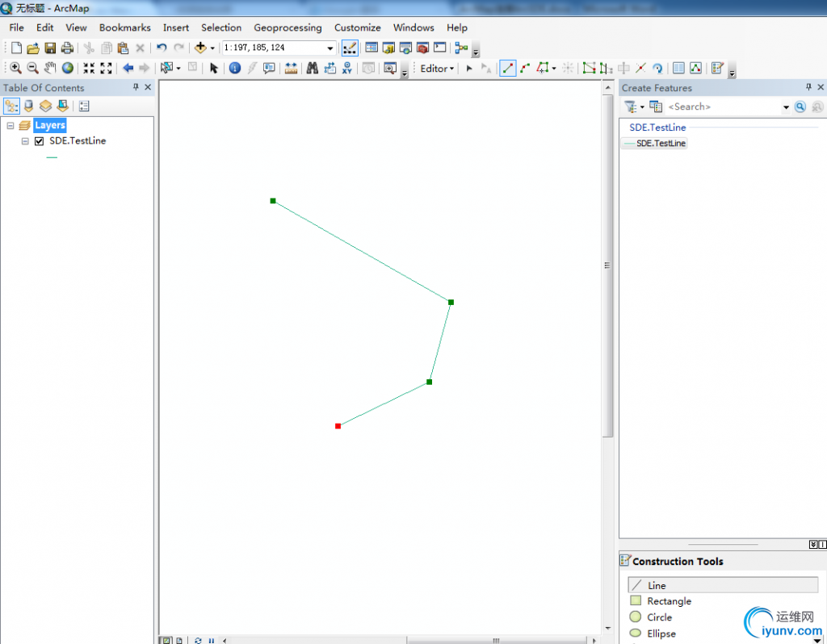Open the Customize menu
The width and height of the screenshot is (827, 644).
[358, 27]
